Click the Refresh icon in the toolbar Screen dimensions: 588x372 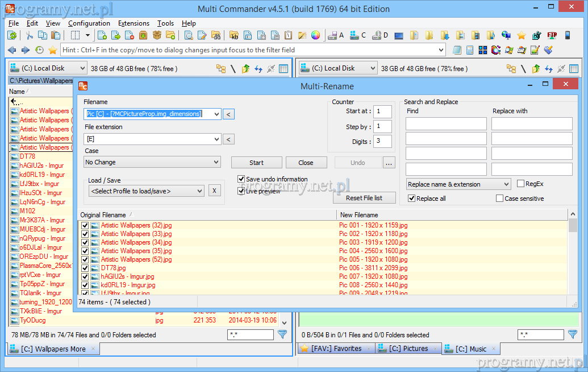pos(12,35)
